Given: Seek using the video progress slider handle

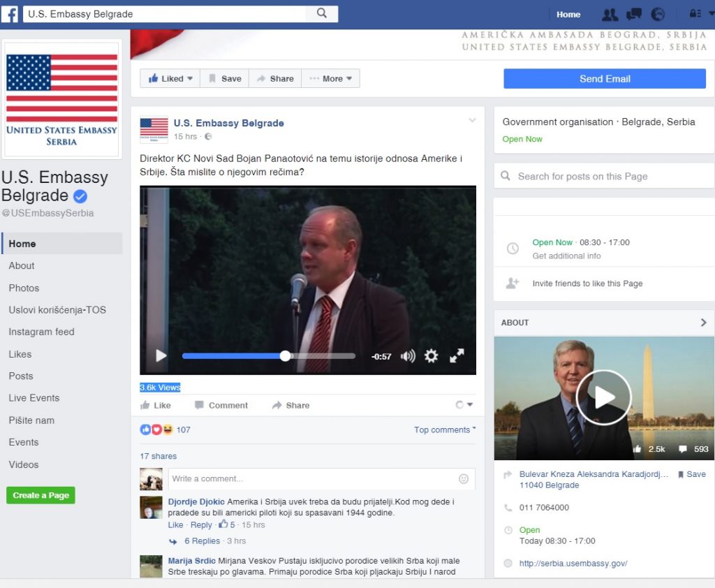Looking at the screenshot, I should tap(286, 355).
